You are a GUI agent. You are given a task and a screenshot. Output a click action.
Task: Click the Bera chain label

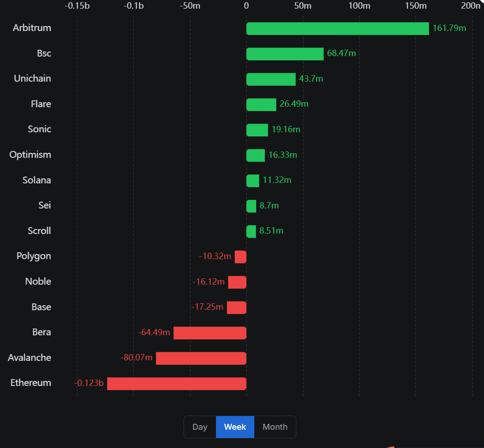(42, 333)
